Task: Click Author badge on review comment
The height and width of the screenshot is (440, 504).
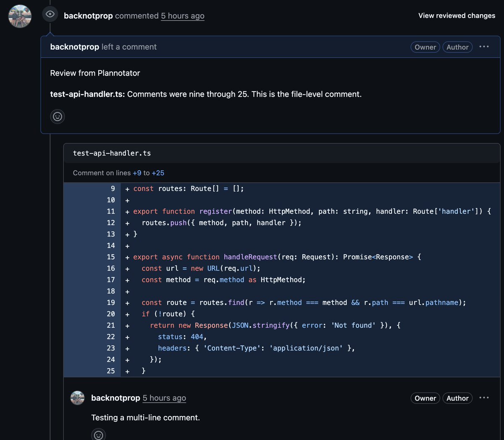Action: [457, 47]
